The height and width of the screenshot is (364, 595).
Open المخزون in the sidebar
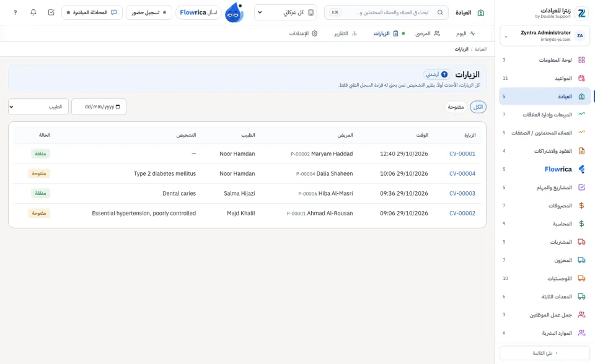coord(545,260)
